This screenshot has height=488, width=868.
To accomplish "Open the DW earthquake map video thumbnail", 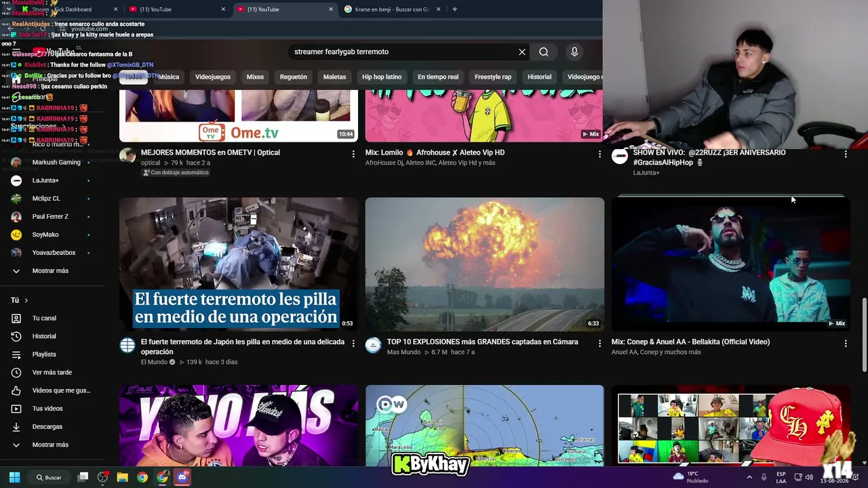I will 485,426.
